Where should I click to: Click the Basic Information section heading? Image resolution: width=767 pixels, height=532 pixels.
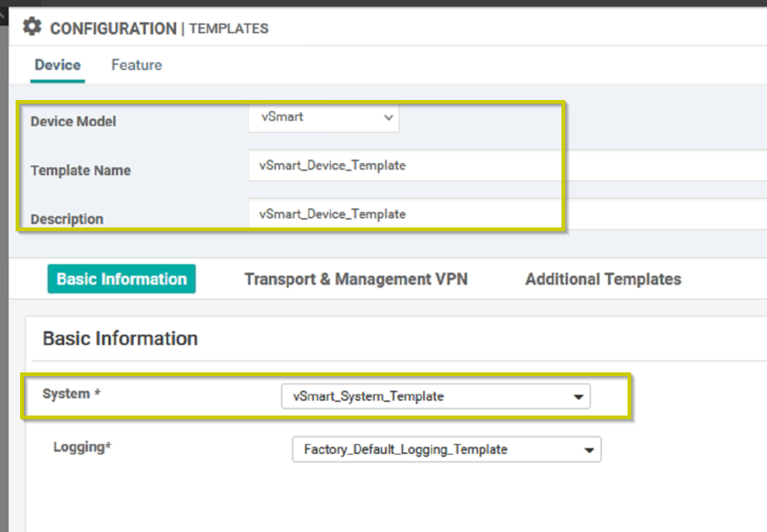(x=120, y=338)
